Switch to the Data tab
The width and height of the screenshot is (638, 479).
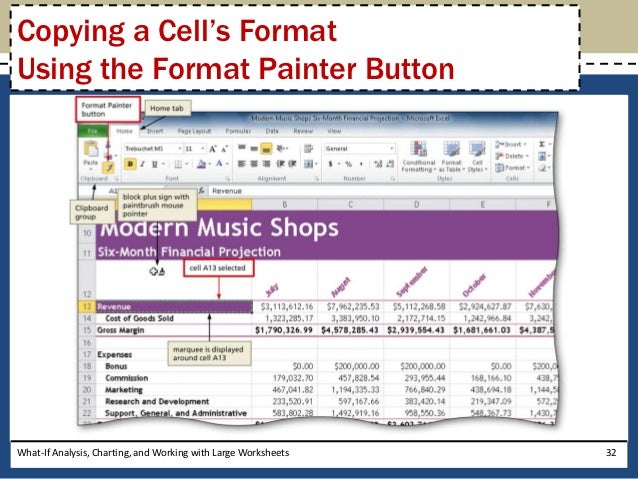tap(272, 131)
